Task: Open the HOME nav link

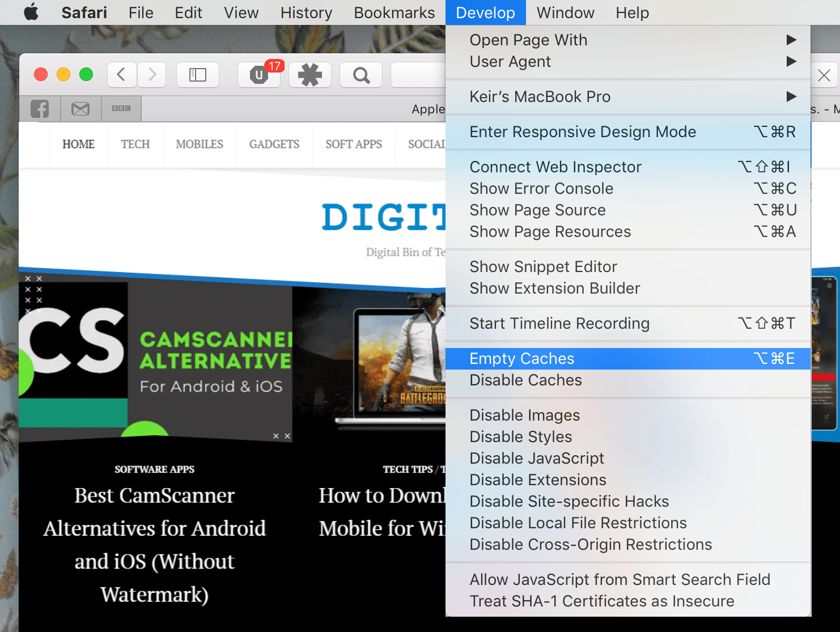Action: (x=78, y=145)
